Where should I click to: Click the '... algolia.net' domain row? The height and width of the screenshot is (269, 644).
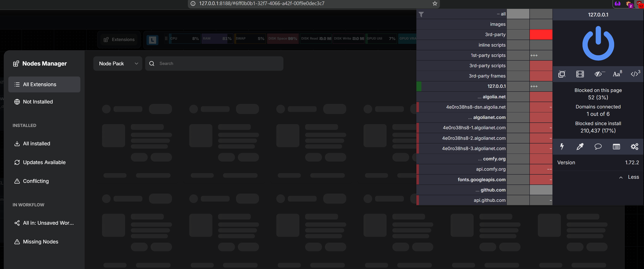pos(461,97)
